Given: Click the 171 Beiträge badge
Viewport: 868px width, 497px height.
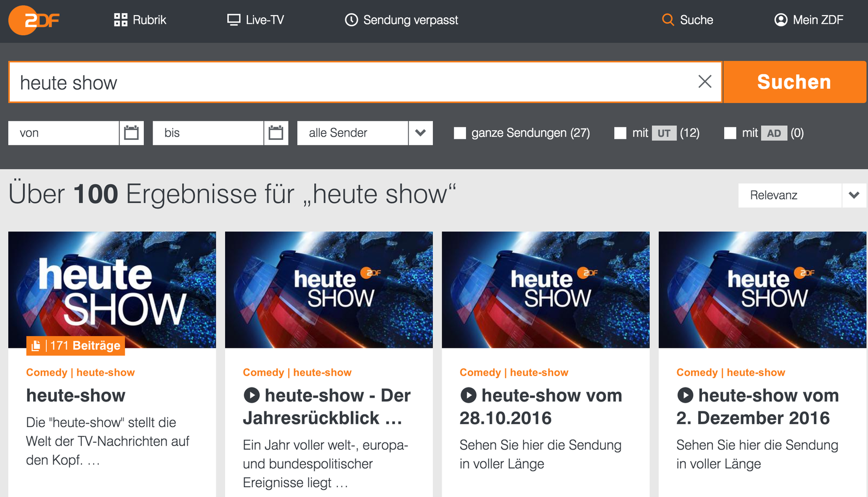Looking at the screenshot, I should tap(75, 346).
